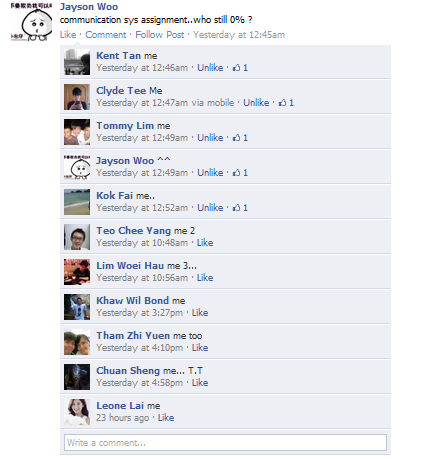
Task: Click the Comment link under the post
Action: (x=106, y=35)
